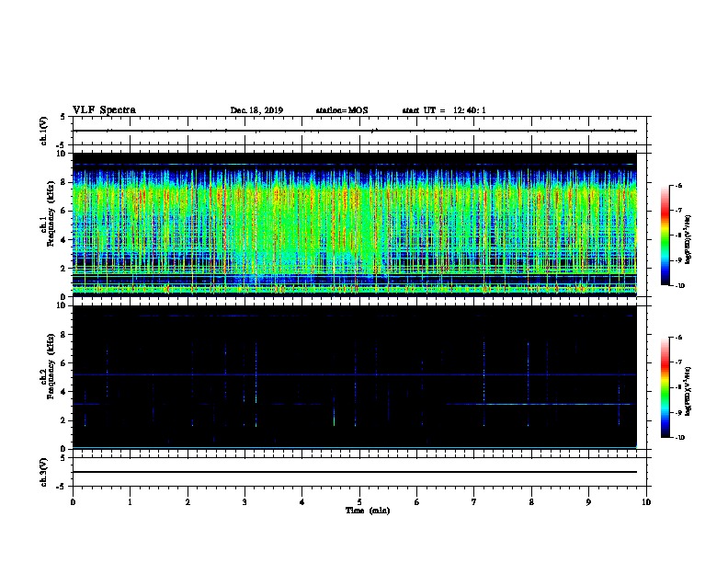728x563 pixels.
Task: Click the ch.2 spectrogram color bar
Action: click(665, 387)
